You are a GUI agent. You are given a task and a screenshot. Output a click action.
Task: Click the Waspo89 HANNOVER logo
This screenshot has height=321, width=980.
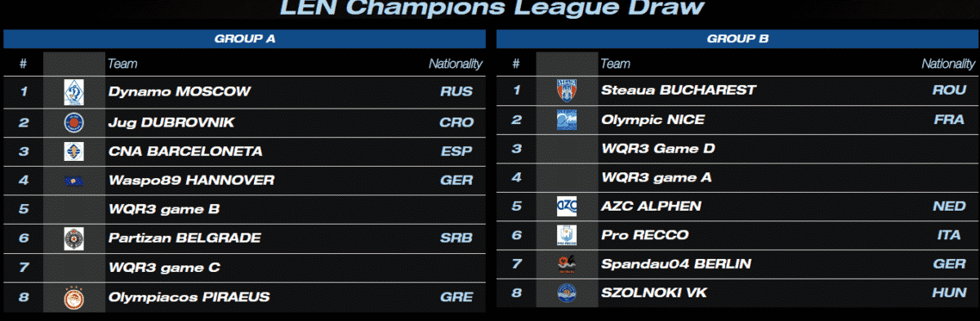(74, 181)
